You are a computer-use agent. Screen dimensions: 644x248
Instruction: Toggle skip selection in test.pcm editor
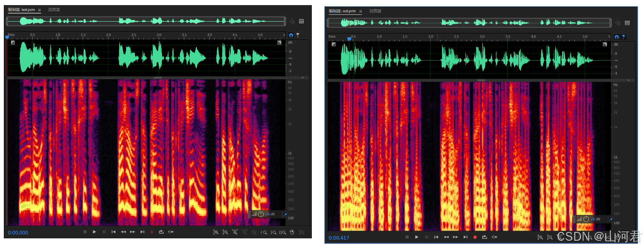coord(171,232)
